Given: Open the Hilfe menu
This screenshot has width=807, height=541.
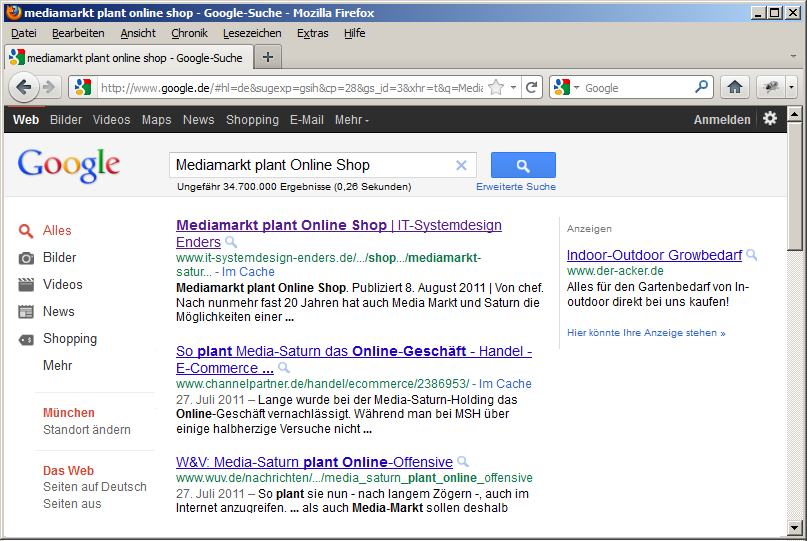Looking at the screenshot, I should pyautogui.click(x=355, y=33).
